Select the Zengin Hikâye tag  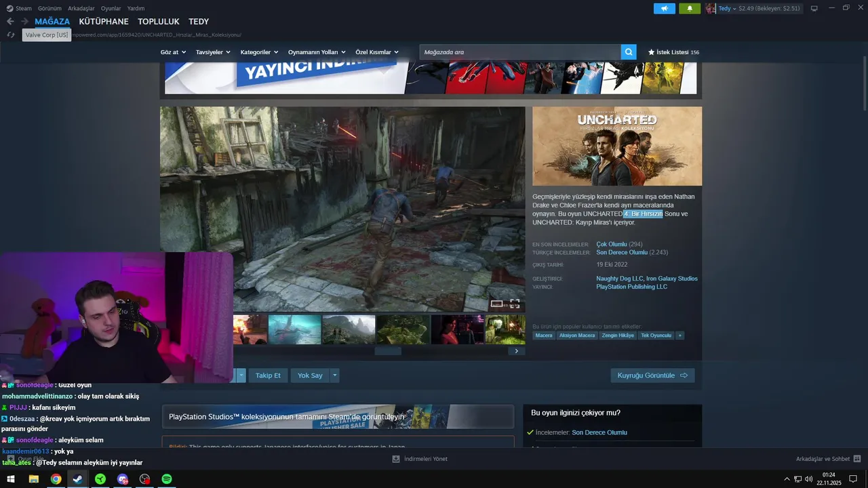click(x=618, y=335)
